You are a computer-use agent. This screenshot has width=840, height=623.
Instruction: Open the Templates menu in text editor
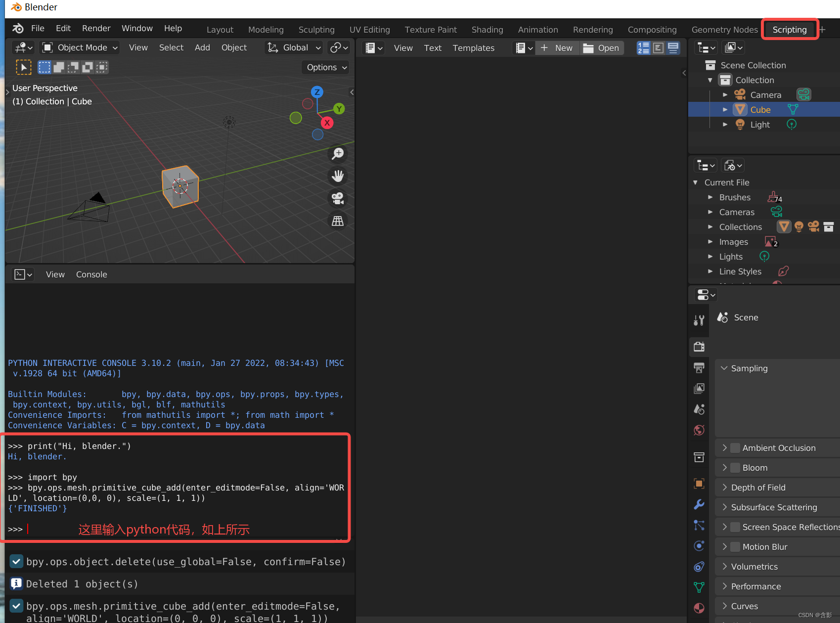point(474,48)
